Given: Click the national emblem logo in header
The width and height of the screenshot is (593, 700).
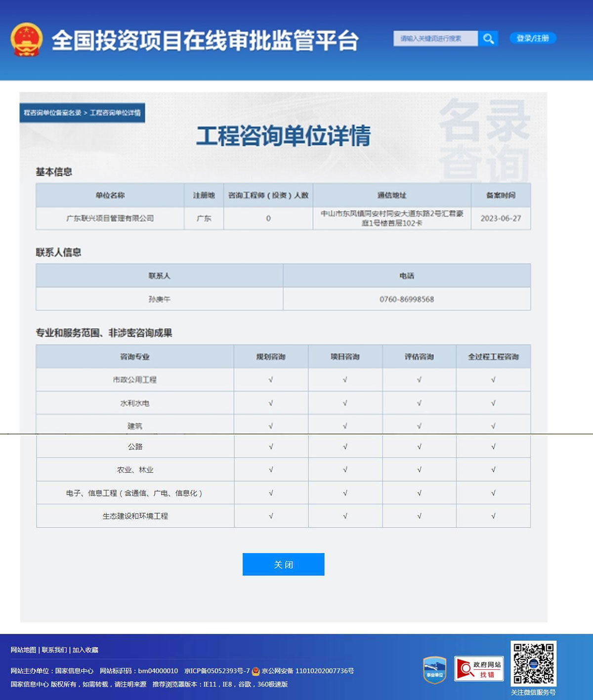Looking at the screenshot, I should point(27,40).
